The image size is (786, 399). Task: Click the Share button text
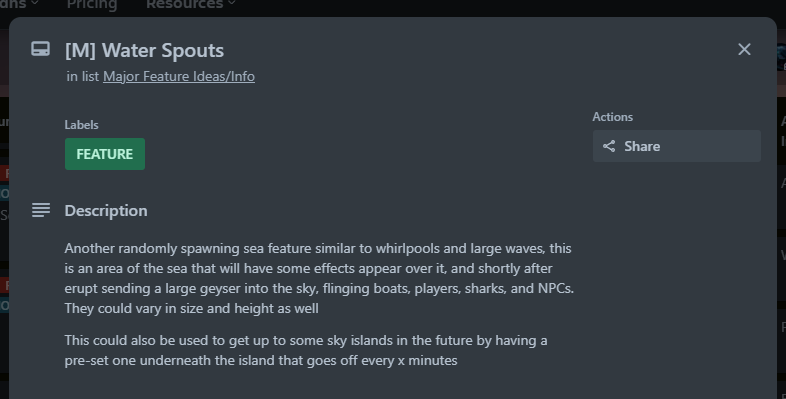[642, 146]
